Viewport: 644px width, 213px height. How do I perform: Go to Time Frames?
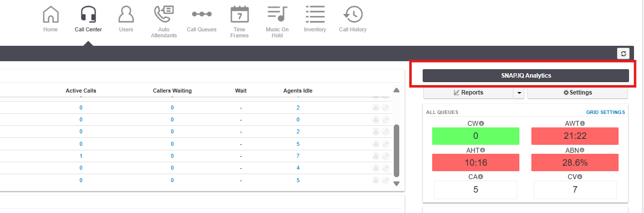pos(240,22)
